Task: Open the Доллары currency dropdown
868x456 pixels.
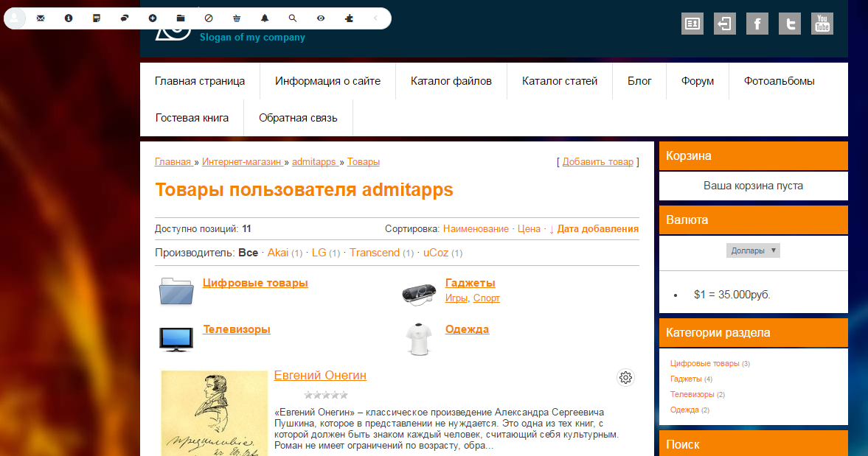Action: pos(752,250)
